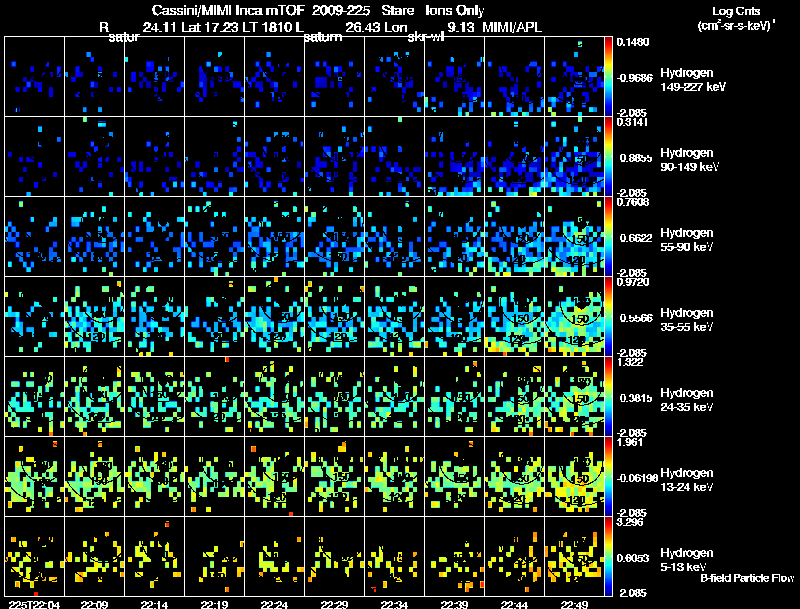Open the 13-24 keV image at 22:04
The width and height of the screenshot is (800, 609).
coord(35,477)
